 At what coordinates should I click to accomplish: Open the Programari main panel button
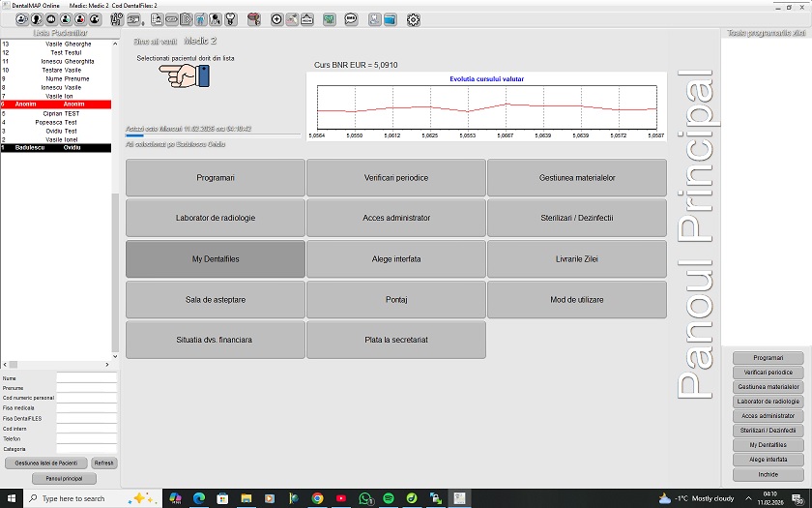[216, 178]
